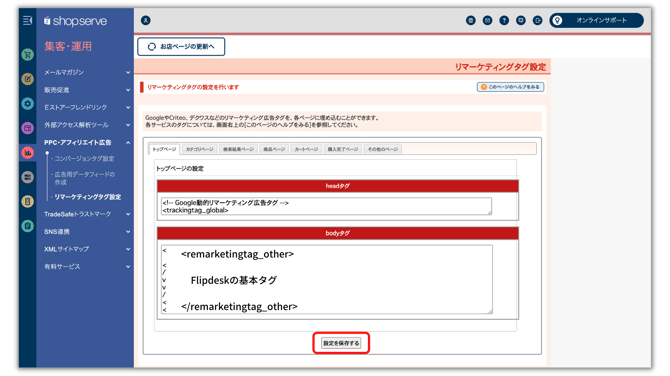Open the purple storefront sidebar icon
670x376 pixels.
[28, 128]
